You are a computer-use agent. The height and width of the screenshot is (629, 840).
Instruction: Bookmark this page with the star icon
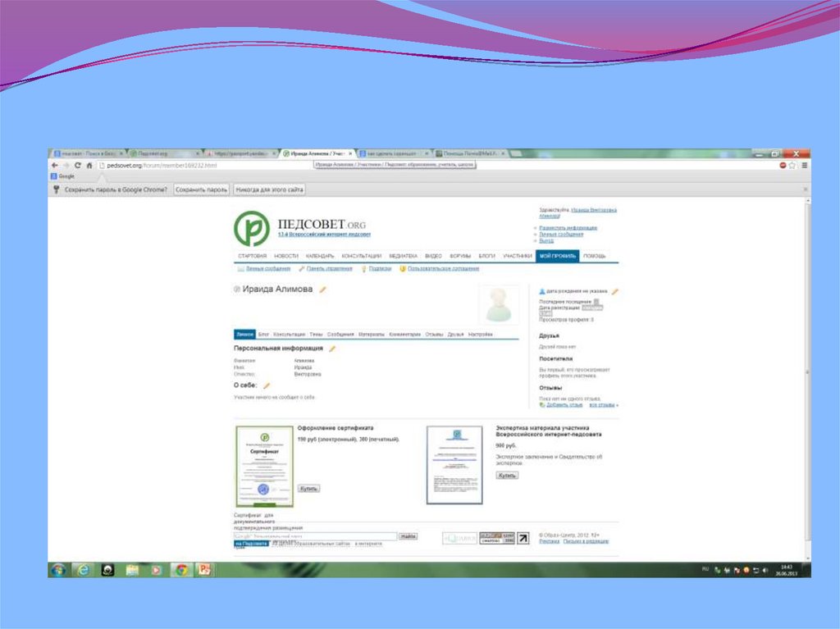tap(792, 166)
